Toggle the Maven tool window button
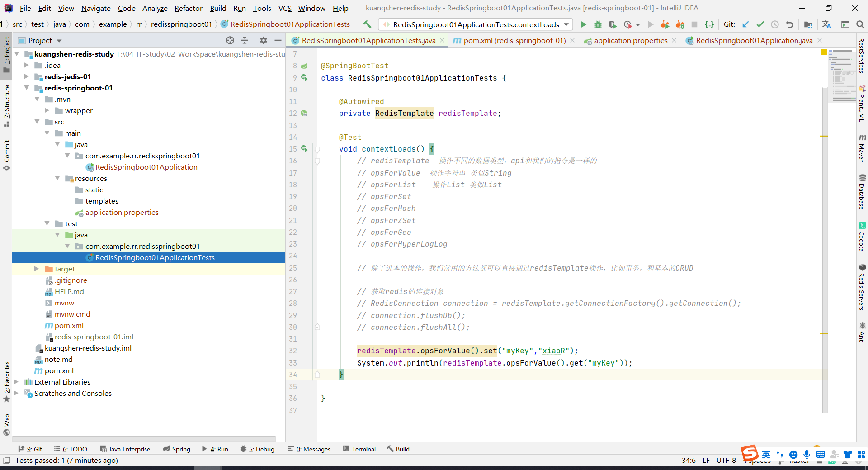Screen dimensions: 868x470 pos(862,148)
